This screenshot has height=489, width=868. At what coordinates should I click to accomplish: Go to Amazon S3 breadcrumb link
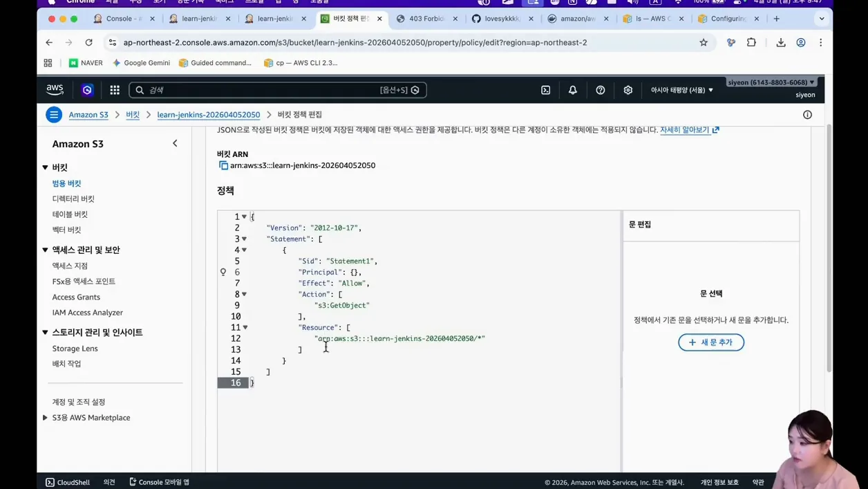(88, 115)
